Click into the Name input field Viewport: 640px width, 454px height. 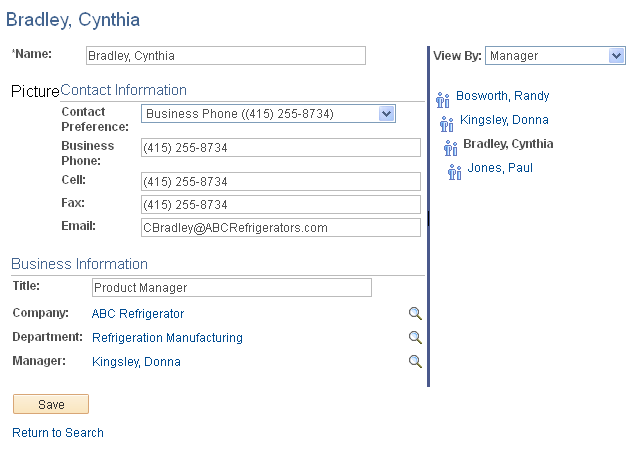(x=225, y=56)
